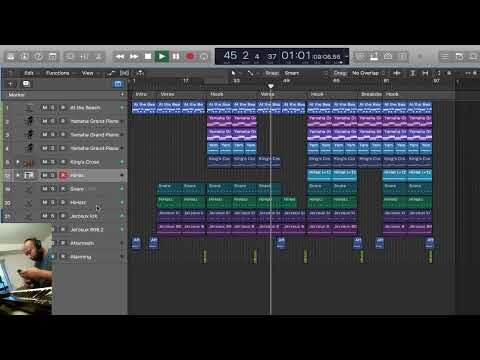Open the Editors panel from the control bar

pos(99,57)
